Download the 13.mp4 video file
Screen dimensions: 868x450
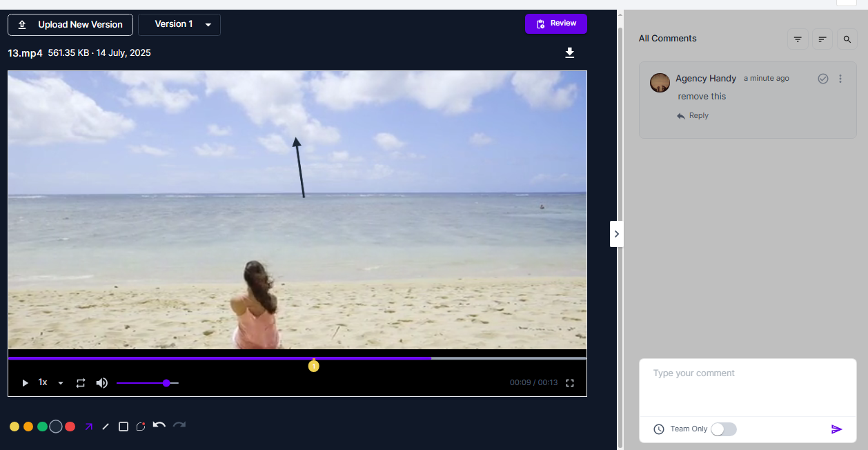570,53
